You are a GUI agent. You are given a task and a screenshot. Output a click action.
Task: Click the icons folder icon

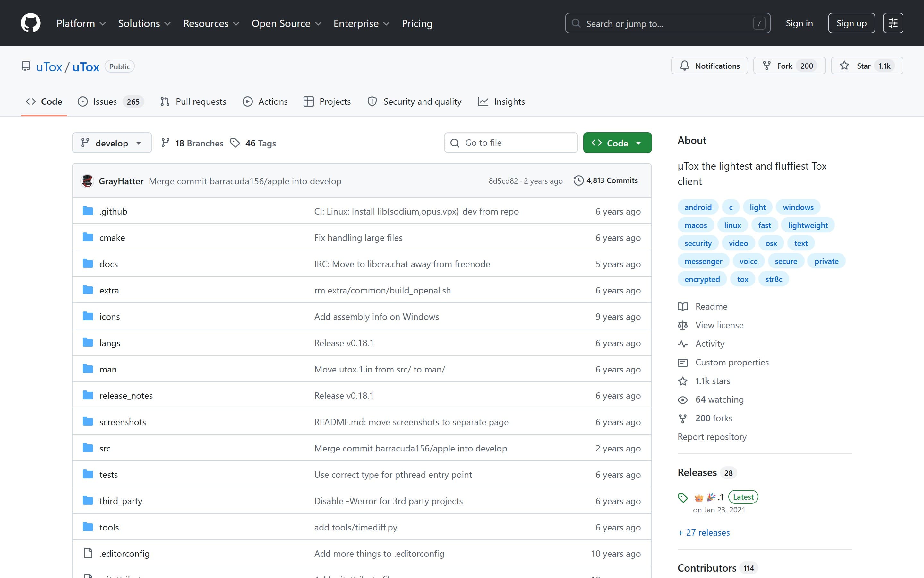[88, 317]
